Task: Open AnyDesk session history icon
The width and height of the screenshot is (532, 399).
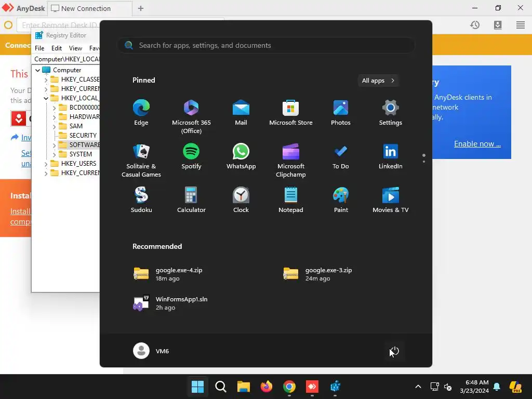Action: pos(475,25)
